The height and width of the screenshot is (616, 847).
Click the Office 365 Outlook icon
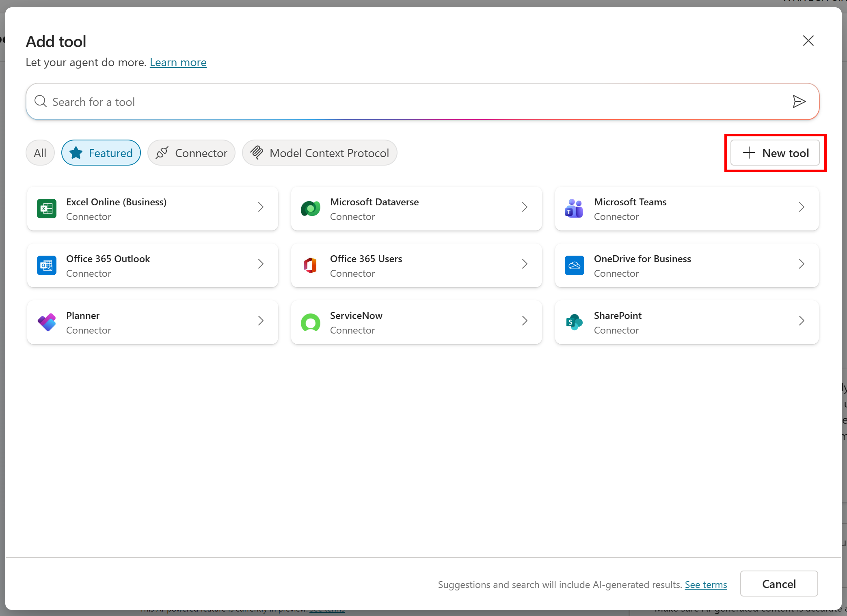[47, 265]
